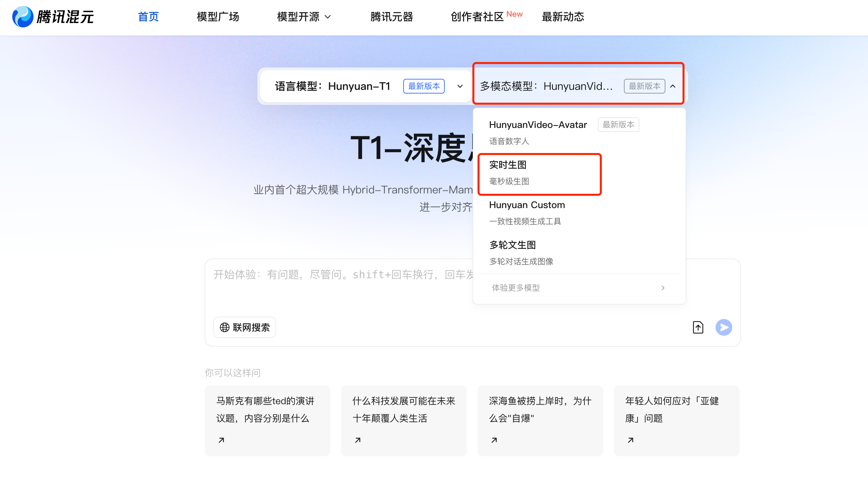Open 创作者社区 nav item
The width and height of the screenshot is (868, 481).
click(477, 17)
